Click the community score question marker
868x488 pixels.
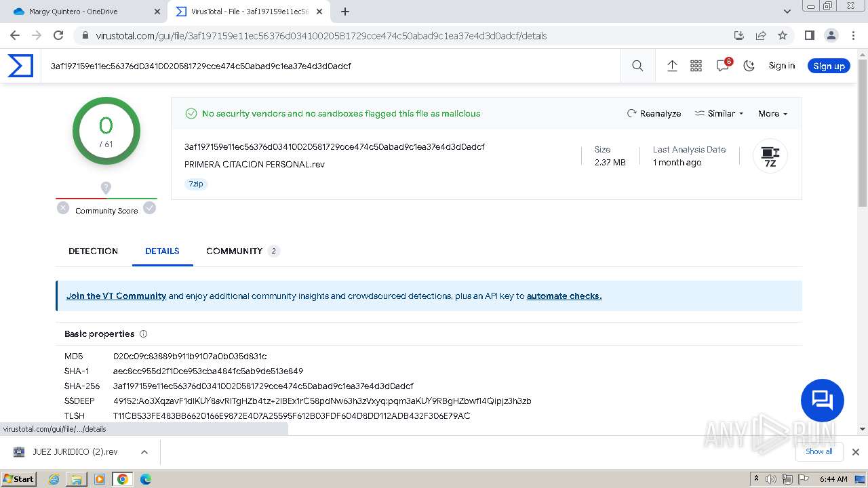(106, 188)
